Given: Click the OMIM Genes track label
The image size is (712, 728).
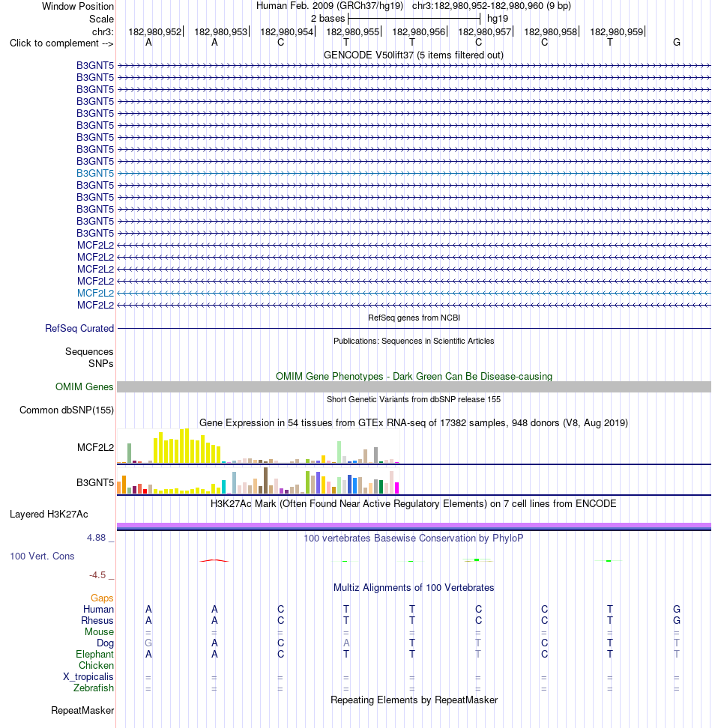Looking at the screenshot, I should click(x=84, y=386).
